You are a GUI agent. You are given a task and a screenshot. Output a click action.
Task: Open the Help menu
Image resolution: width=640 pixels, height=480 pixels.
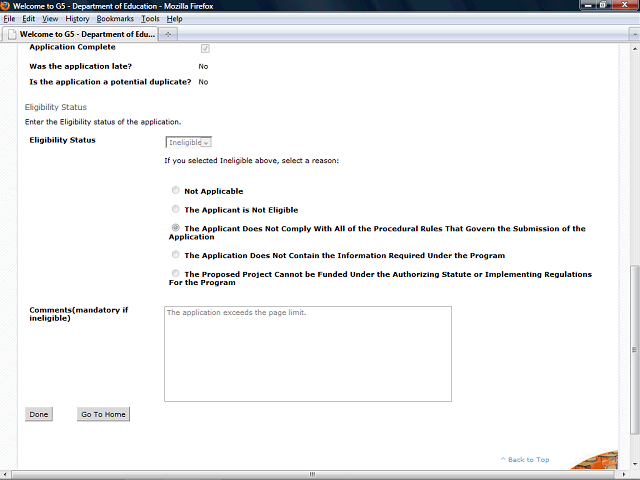[x=174, y=19]
